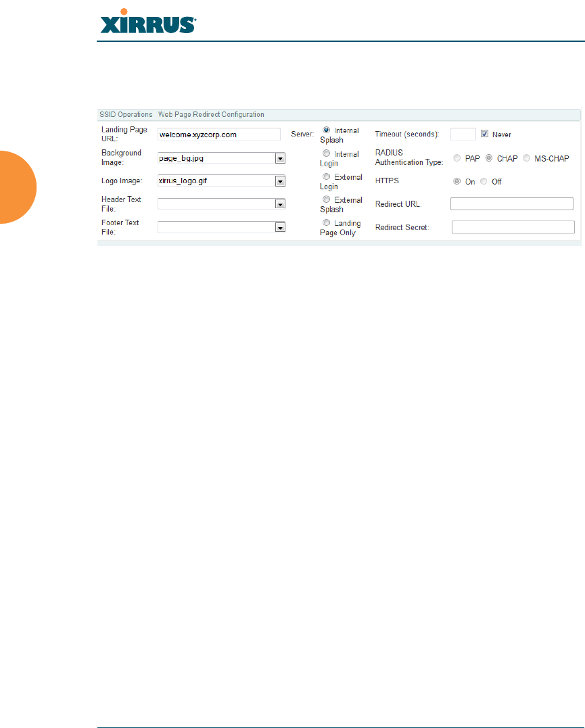This screenshot has width=585, height=728.
Task: Open the Background Image dropdown
Action: click(x=280, y=158)
